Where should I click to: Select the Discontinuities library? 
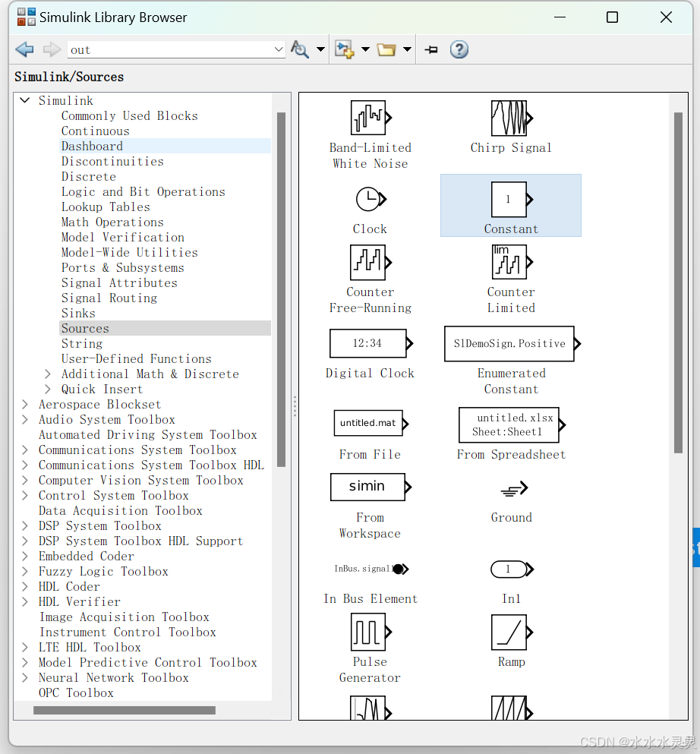click(x=112, y=161)
